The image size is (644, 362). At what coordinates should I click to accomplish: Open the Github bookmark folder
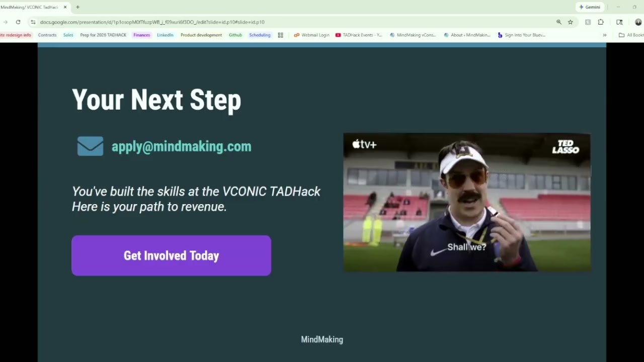[x=235, y=35]
